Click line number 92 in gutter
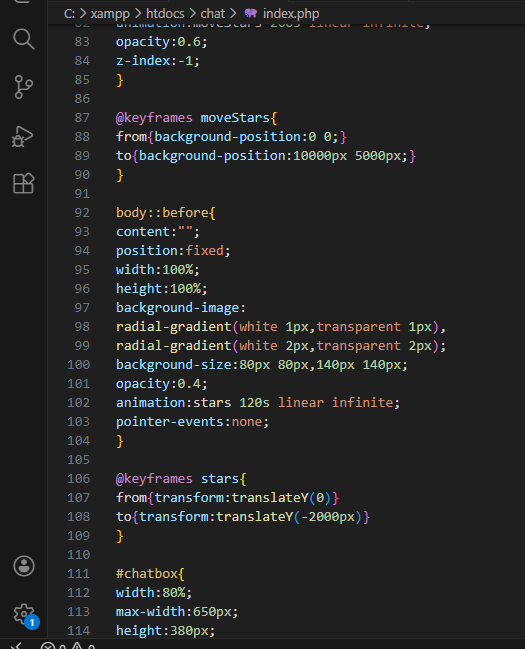This screenshot has height=649, width=525. (82, 213)
